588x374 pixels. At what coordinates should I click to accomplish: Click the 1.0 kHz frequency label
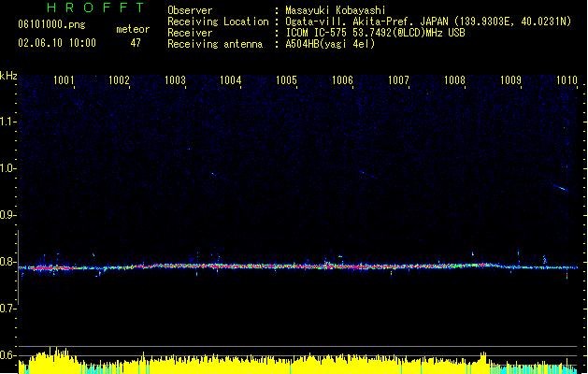[x=7, y=168]
